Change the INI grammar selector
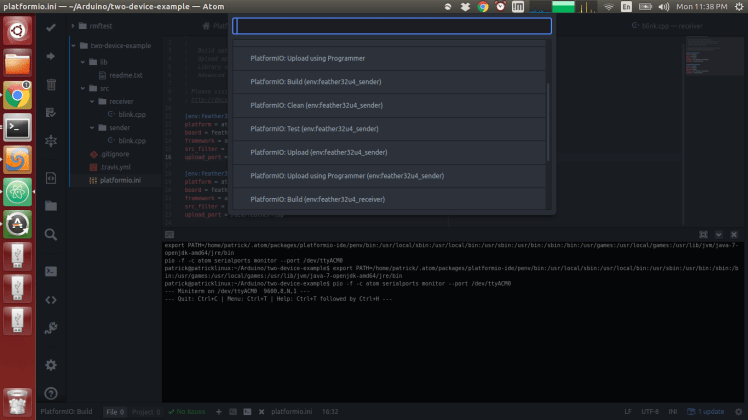Screen dimensions: 748x420 pyautogui.click(x=673, y=411)
